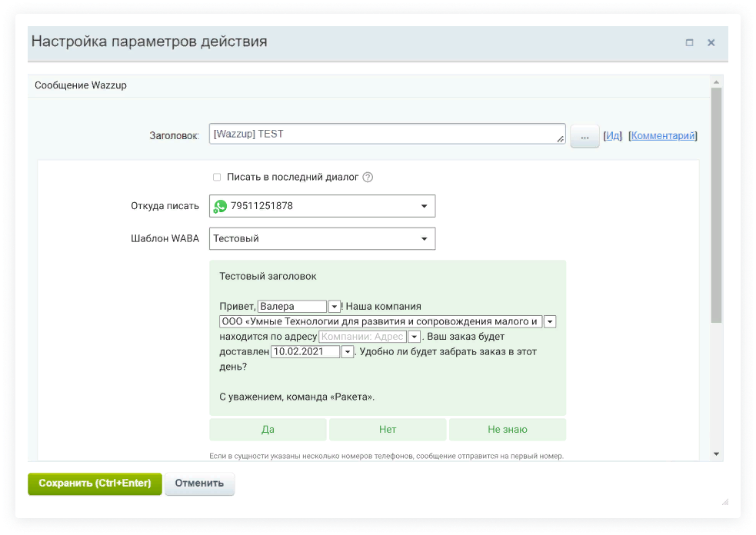
Task: Click the help question mark icon
Action: pos(368,178)
